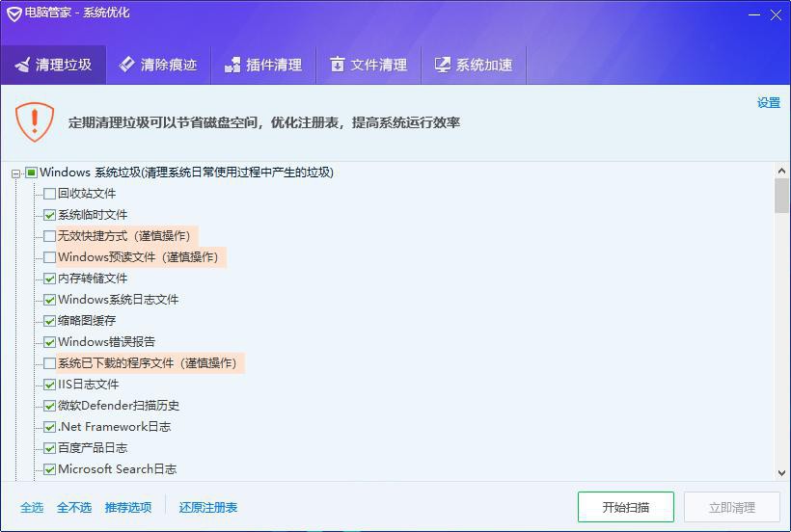The height and width of the screenshot is (532, 791).
Task: Open the 插件清理 tab
Action: [263, 65]
